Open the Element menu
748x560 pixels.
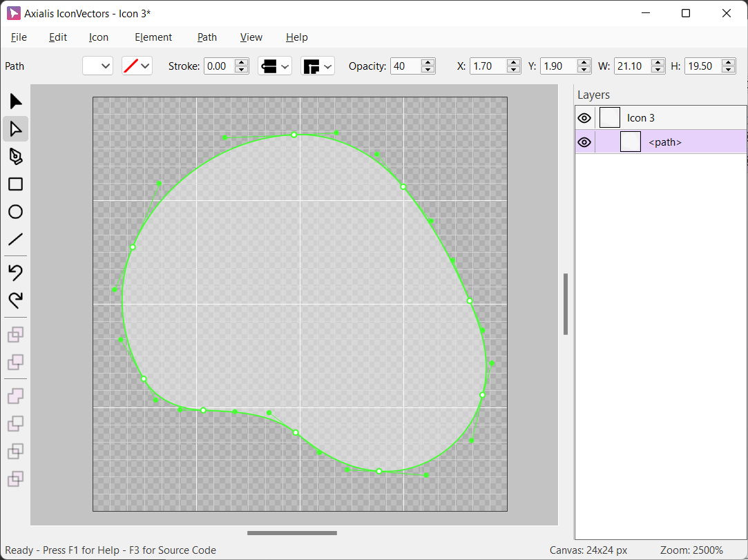click(153, 37)
